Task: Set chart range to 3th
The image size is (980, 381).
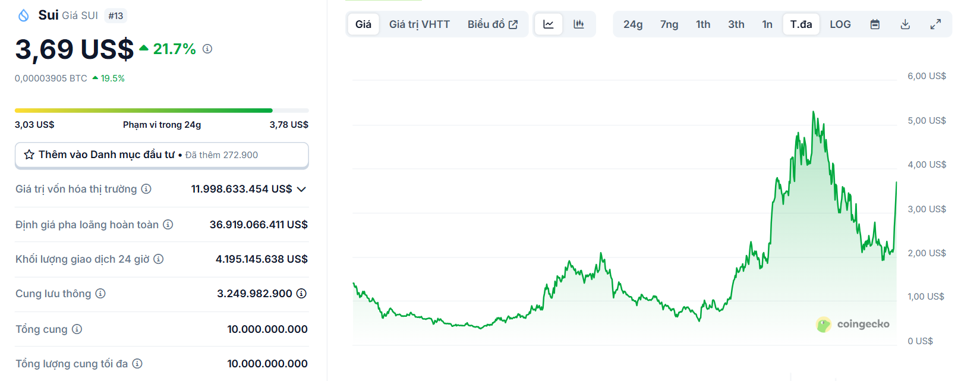Action: point(736,24)
